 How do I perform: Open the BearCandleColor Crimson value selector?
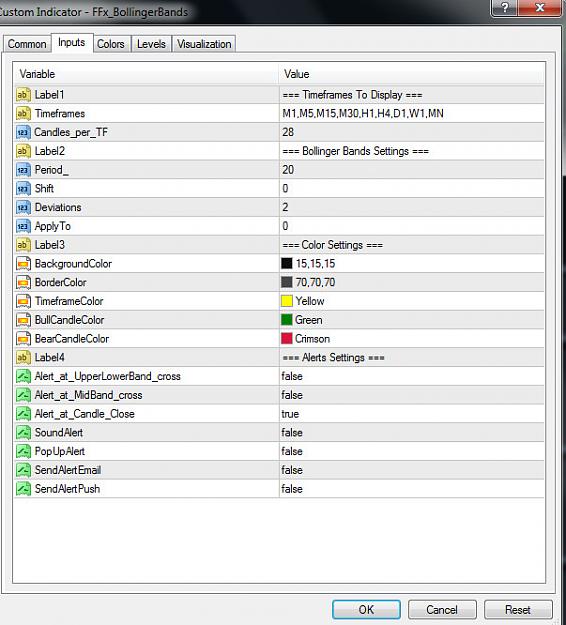412,339
